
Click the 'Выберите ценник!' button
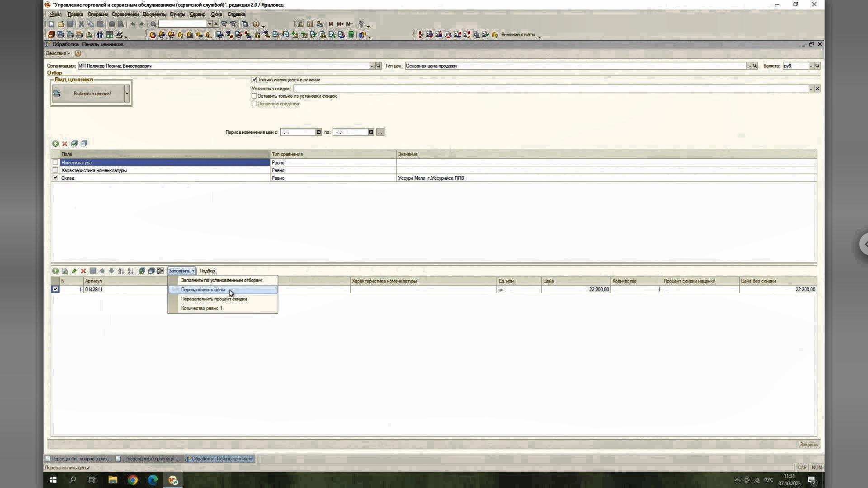coord(88,94)
